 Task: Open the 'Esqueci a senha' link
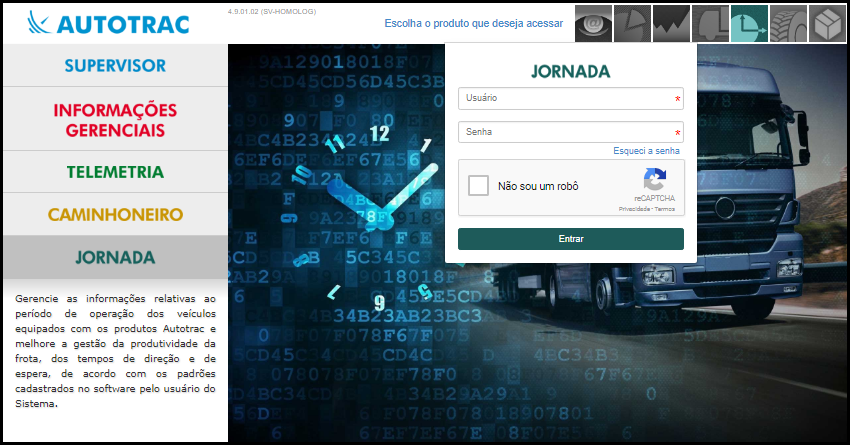pyautogui.click(x=646, y=151)
